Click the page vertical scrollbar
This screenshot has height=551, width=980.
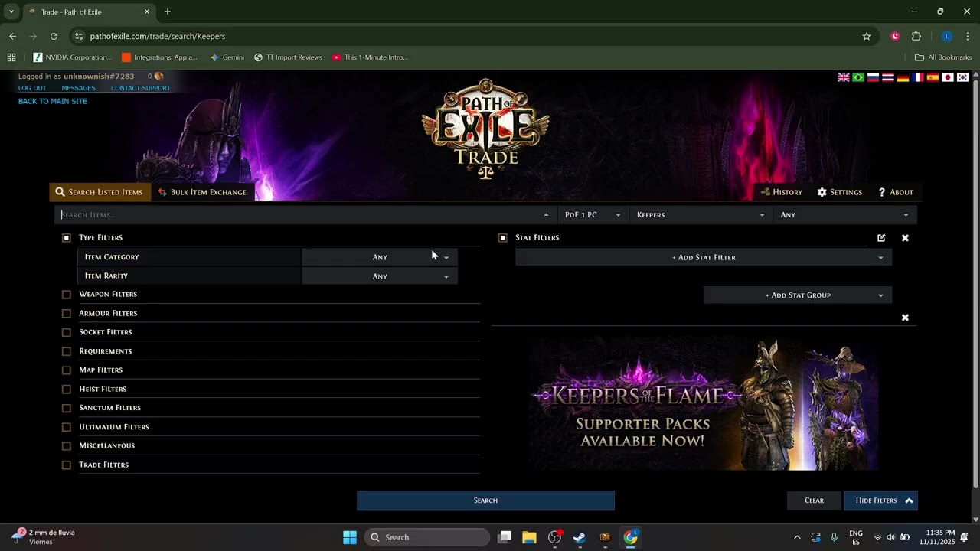[975, 283]
